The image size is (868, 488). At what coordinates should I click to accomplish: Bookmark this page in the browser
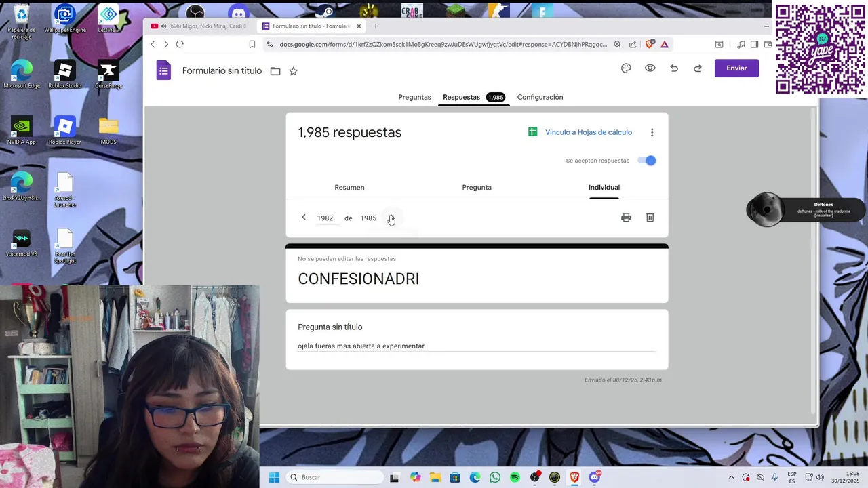pyautogui.click(x=252, y=44)
